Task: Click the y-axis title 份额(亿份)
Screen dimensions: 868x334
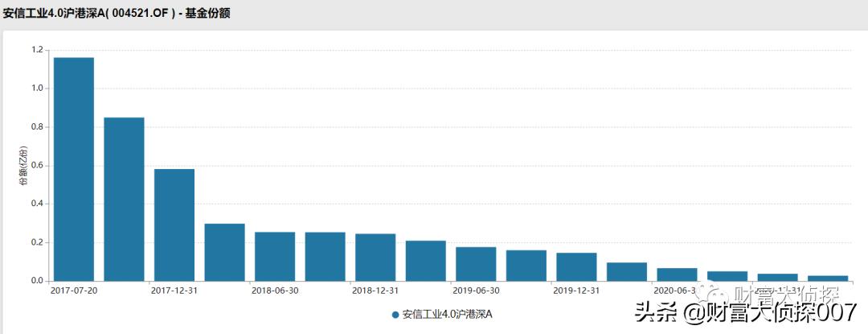Action: click(x=23, y=165)
